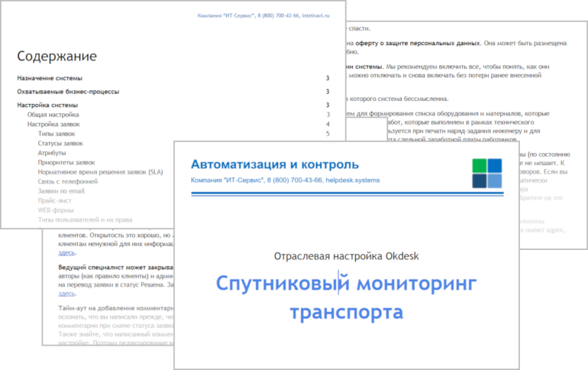Click the bold 'Тайм-аут на добавление комментари' text
The image size is (588, 370).
click(115, 308)
